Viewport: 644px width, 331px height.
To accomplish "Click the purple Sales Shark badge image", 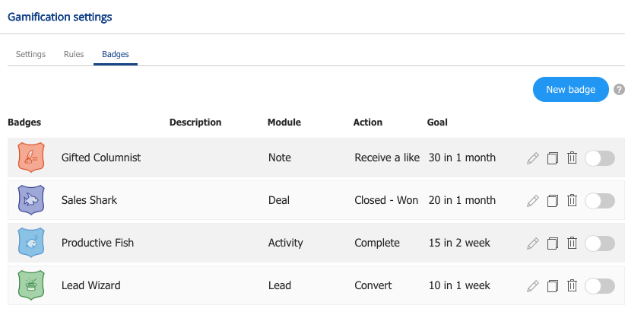I will (x=31, y=200).
